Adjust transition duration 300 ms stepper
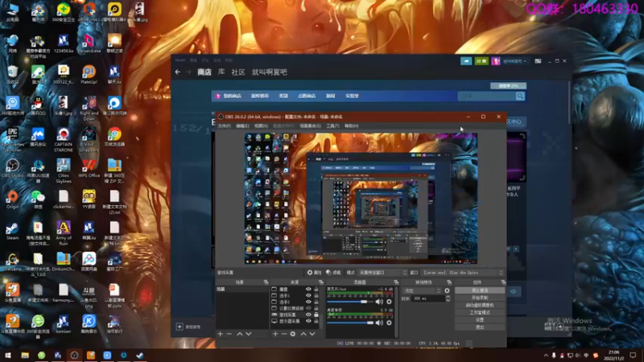 click(x=448, y=298)
